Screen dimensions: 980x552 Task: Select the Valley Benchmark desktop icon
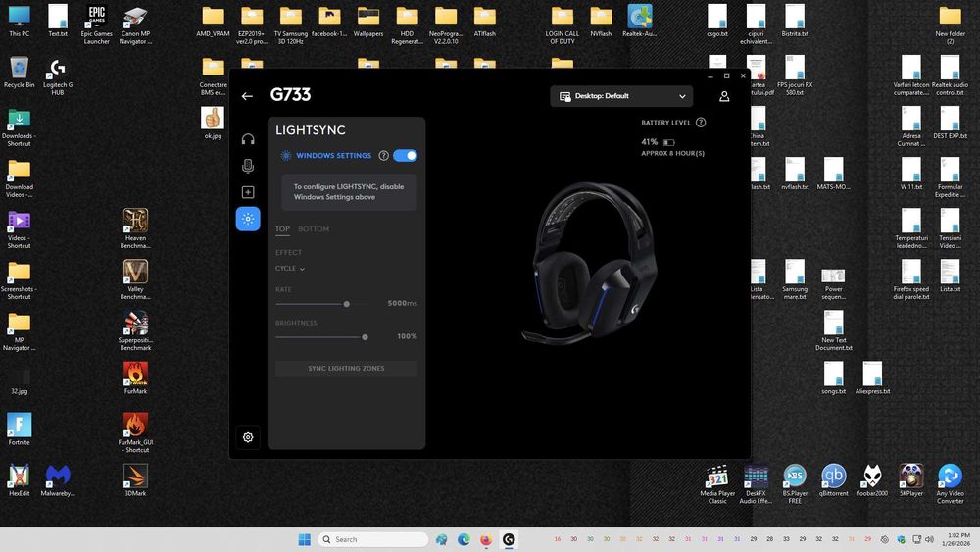[135, 280]
